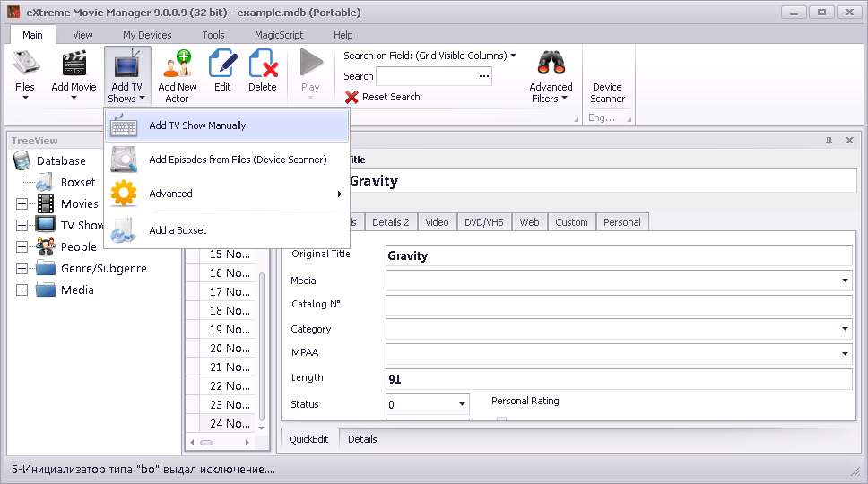Click the Edit pencil icon
The height and width of the screenshot is (484, 868).
[x=222, y=63]
